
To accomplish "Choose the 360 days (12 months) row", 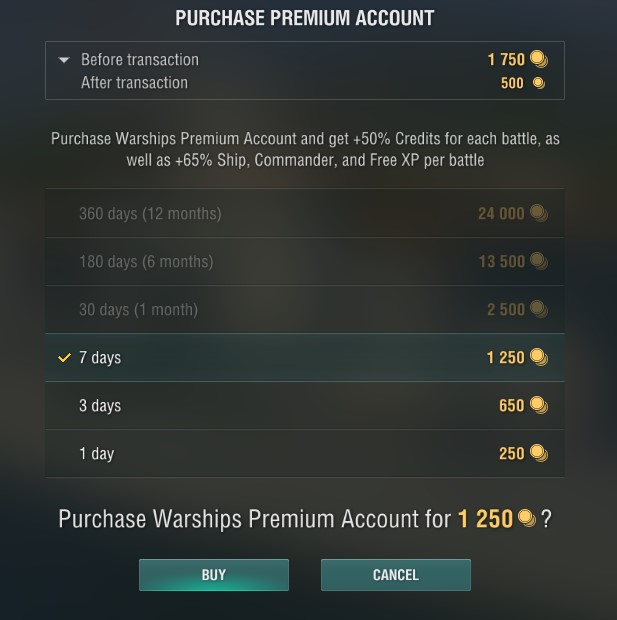I will click(305, 213).
